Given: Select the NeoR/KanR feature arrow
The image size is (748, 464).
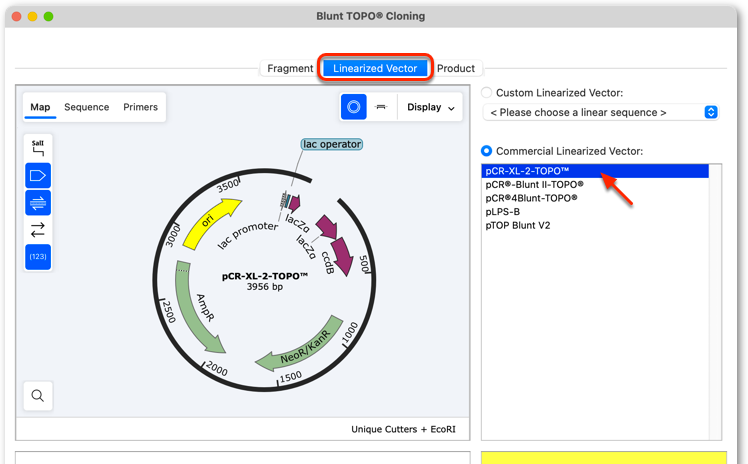Looking at the screenshot, I should pyautogui.click(x=305, y=348).
